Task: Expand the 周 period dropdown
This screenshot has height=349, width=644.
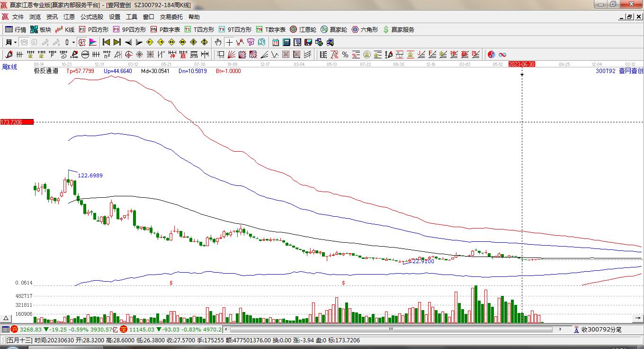Action: point(11,42)
